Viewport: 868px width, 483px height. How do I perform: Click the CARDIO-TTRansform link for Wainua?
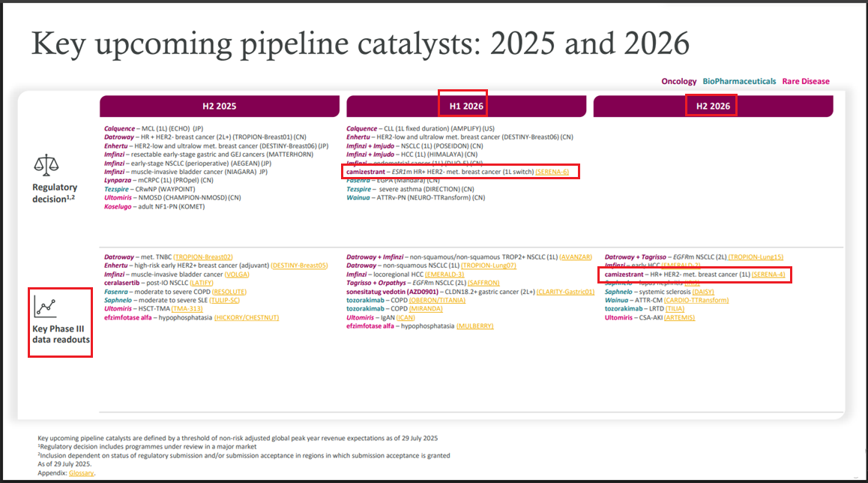click(x=696, y=300)
